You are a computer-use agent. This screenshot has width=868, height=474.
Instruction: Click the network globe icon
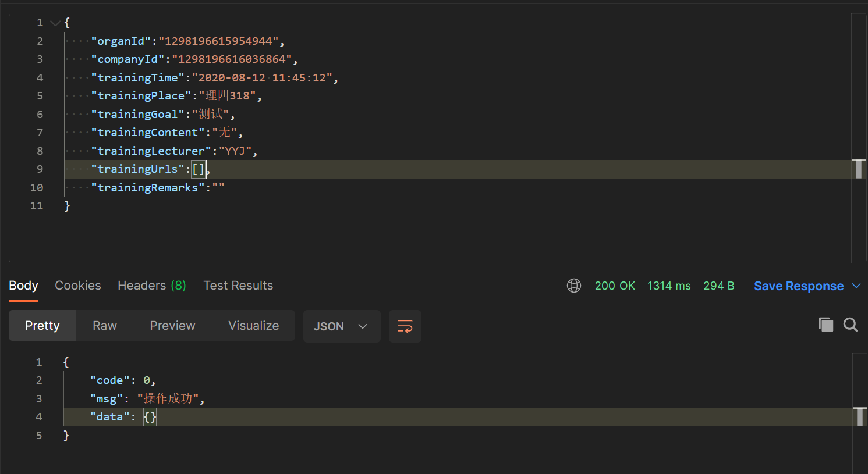coord(574,286)
